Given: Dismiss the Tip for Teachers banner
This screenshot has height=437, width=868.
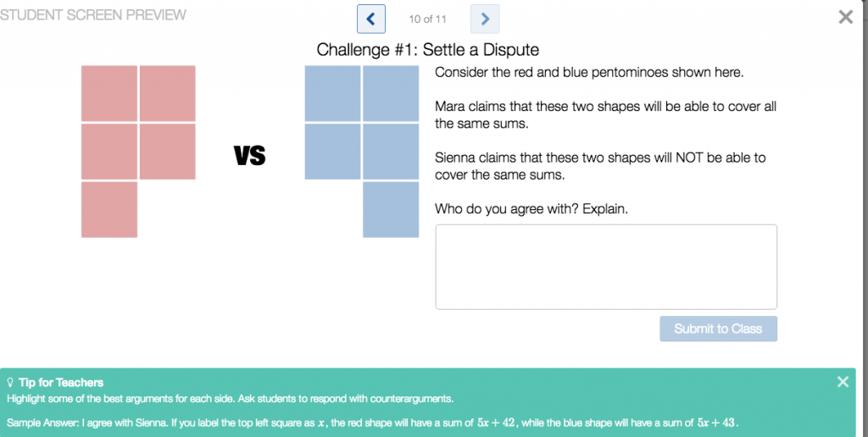Looking at the screenshot, I should 843,382.
